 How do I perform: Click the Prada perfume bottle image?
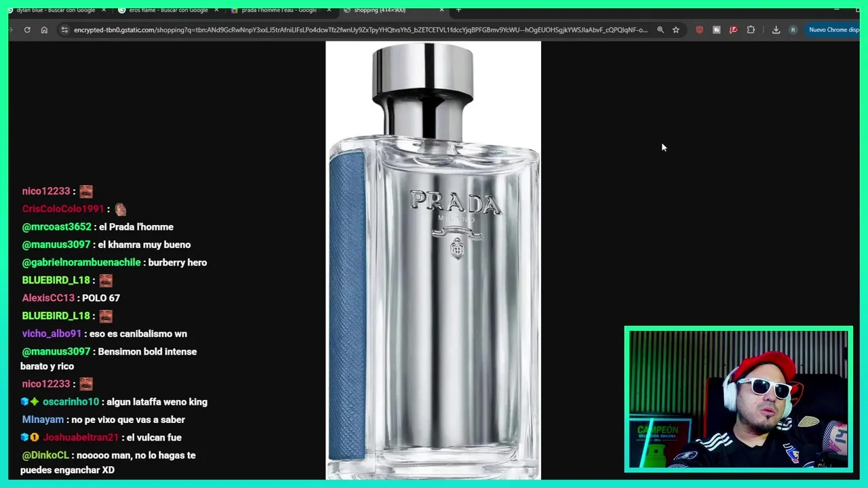coord(433,260)
